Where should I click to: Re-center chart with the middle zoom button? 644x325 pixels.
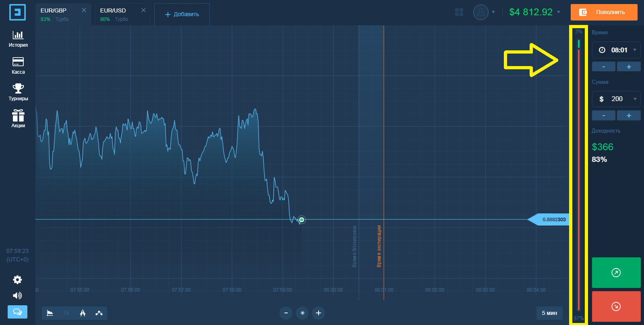tap(302, 313)
